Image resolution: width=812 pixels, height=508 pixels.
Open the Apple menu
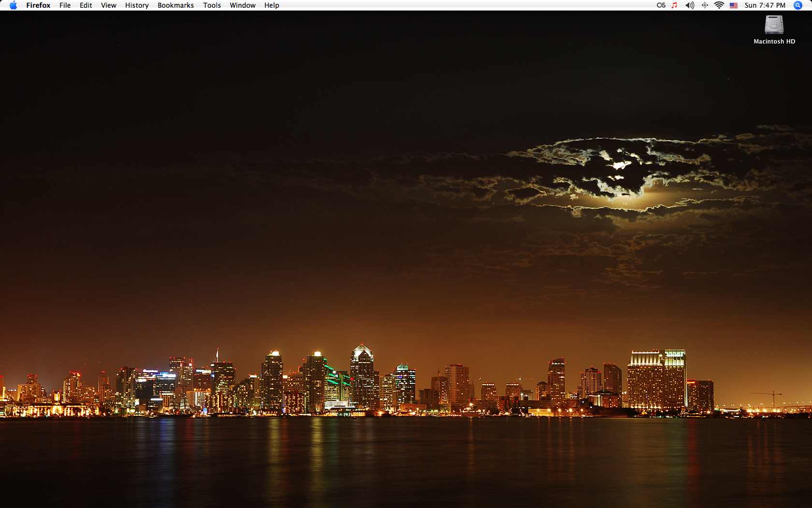13,5
